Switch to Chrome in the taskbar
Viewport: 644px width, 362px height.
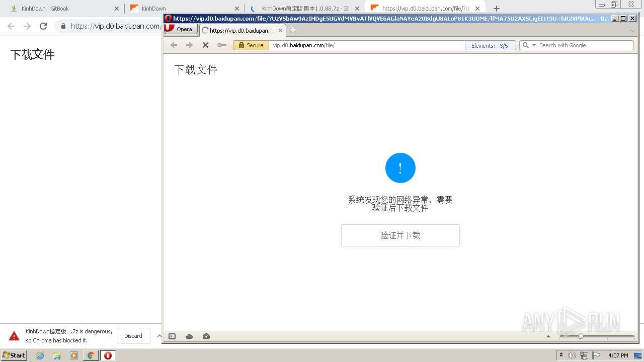coord(91,355)
